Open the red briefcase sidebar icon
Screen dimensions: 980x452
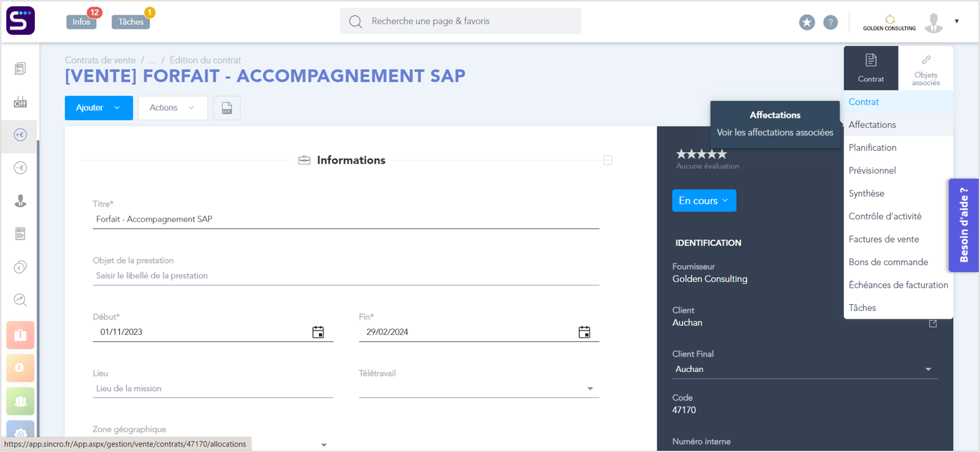tap(20, 335)
